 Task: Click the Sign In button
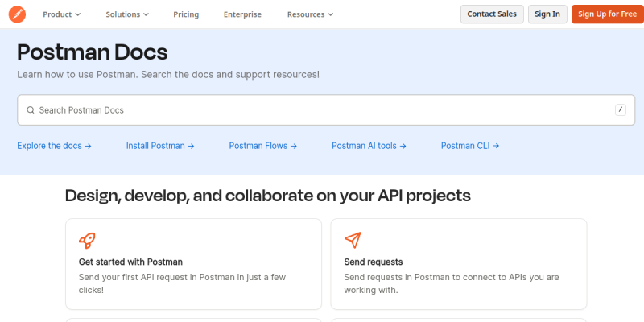[547, 14]
